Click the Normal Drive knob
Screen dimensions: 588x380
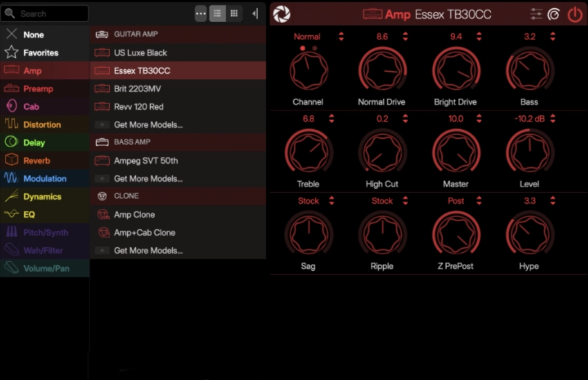[x=382, y=70]
